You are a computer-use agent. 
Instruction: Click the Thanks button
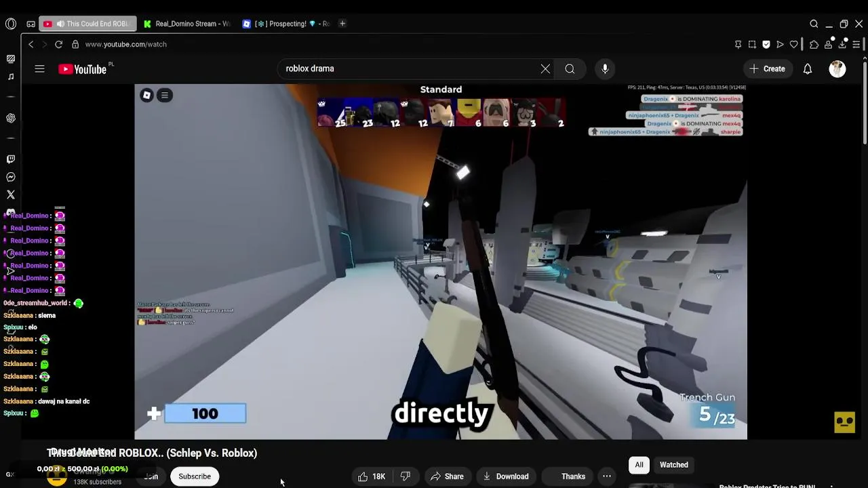point(569,476)
